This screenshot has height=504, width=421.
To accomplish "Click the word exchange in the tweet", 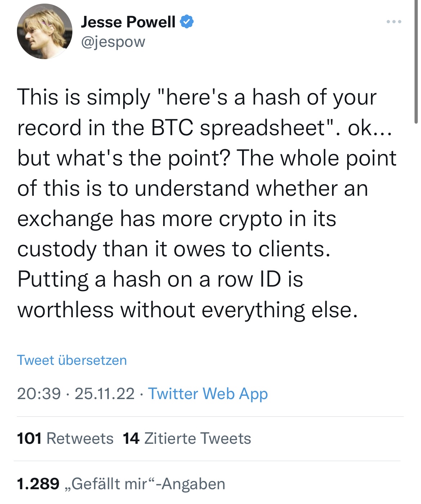I will [65, 220].
